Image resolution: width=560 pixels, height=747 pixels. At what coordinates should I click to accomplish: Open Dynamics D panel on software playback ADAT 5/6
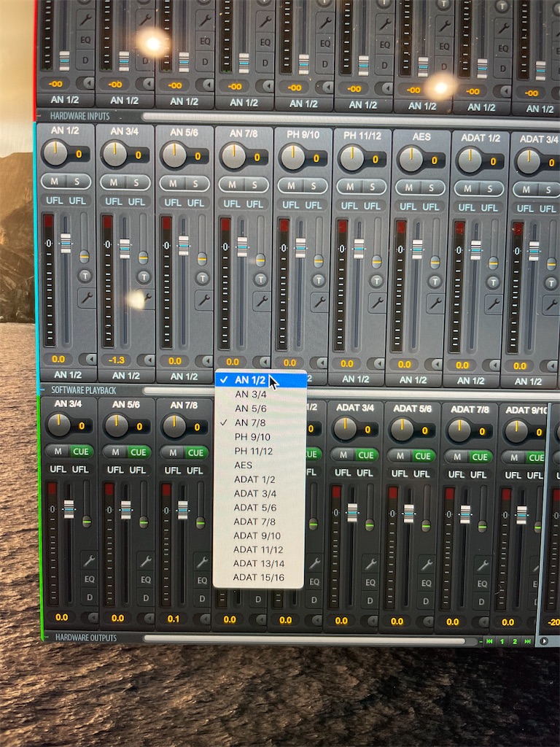pos(426,602)
